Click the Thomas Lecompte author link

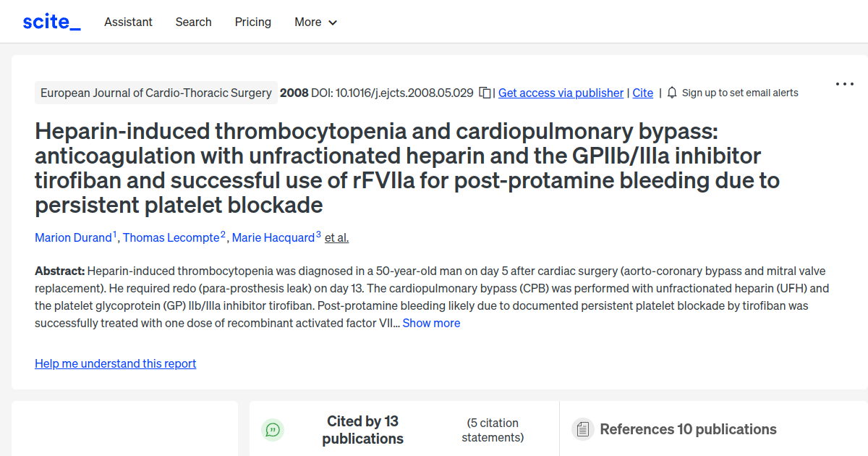[x=171, y=237]
